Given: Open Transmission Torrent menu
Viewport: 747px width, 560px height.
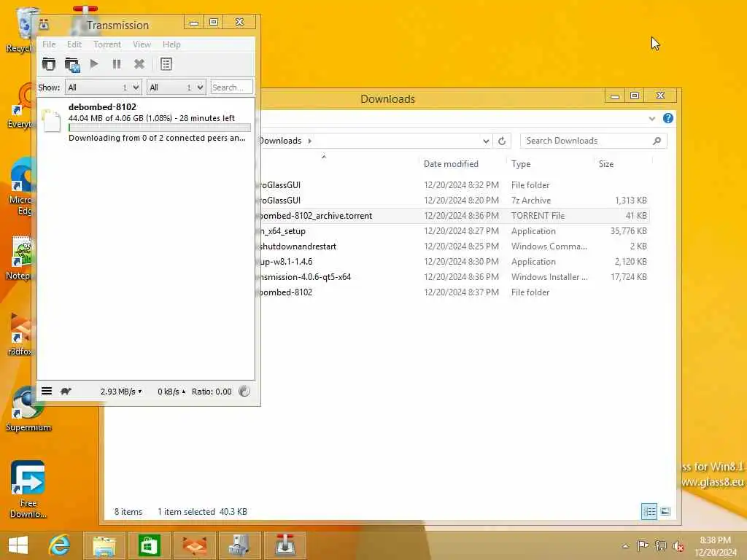Looking at the screenshot, I should [x=107, y=44].
